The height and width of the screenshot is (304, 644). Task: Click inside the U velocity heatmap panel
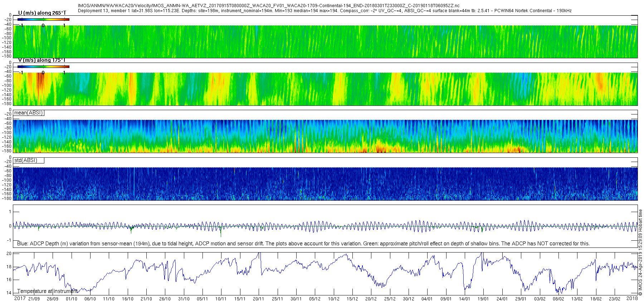coord(325,41)
